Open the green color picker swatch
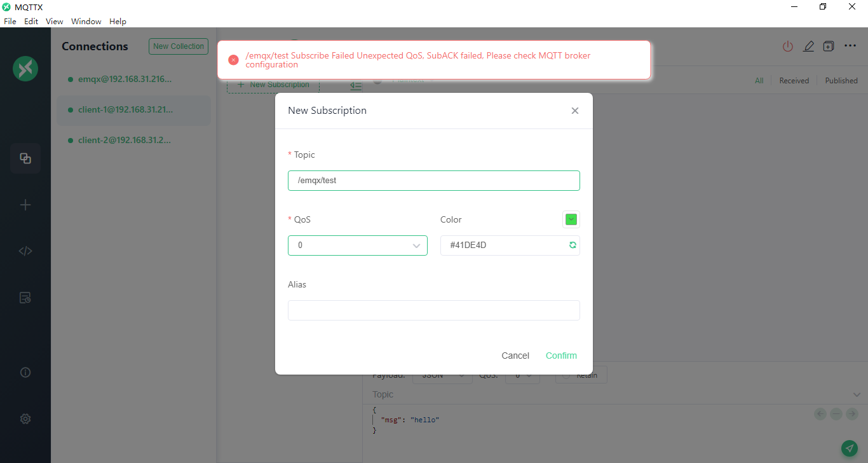Image resolution: width=868 pixels, height=463 pixels. 571,219
